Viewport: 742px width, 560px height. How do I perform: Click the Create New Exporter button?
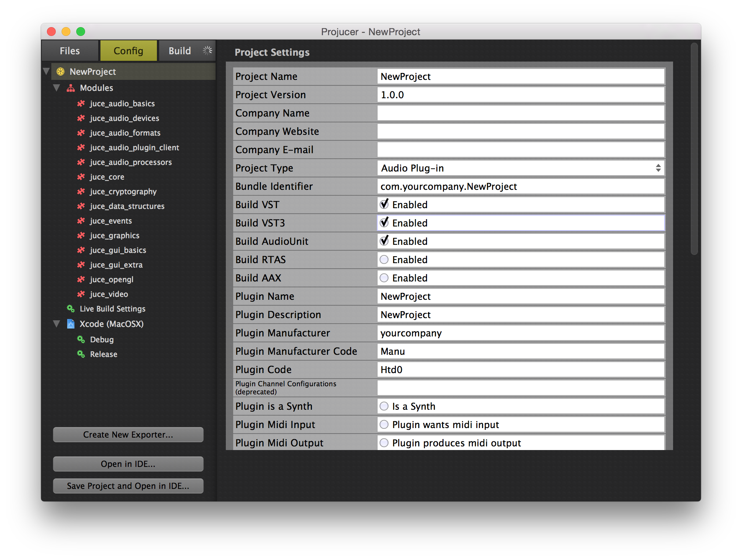tap(128, 435)
